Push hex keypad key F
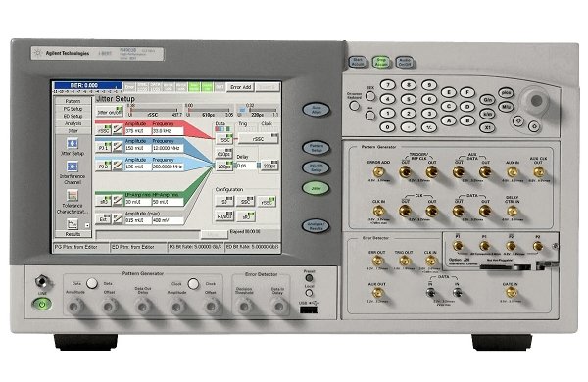The image size is (588, 382). [467, 92]
